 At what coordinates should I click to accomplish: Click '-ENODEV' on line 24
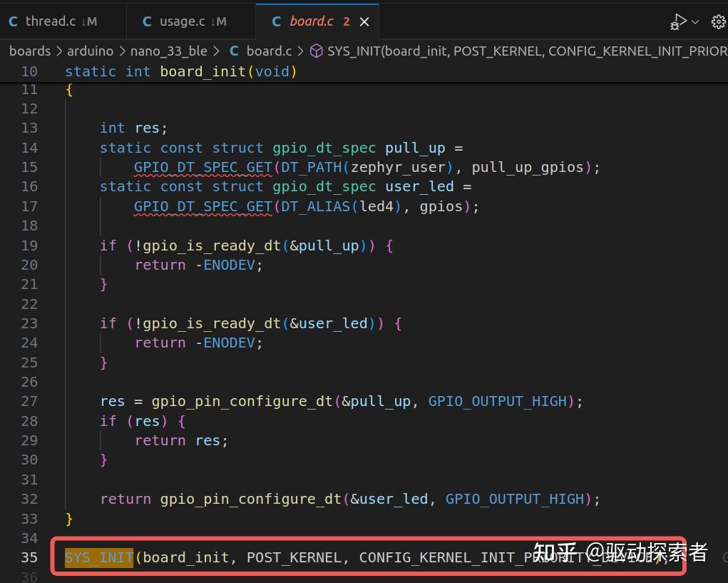click(x=225, y=343)
